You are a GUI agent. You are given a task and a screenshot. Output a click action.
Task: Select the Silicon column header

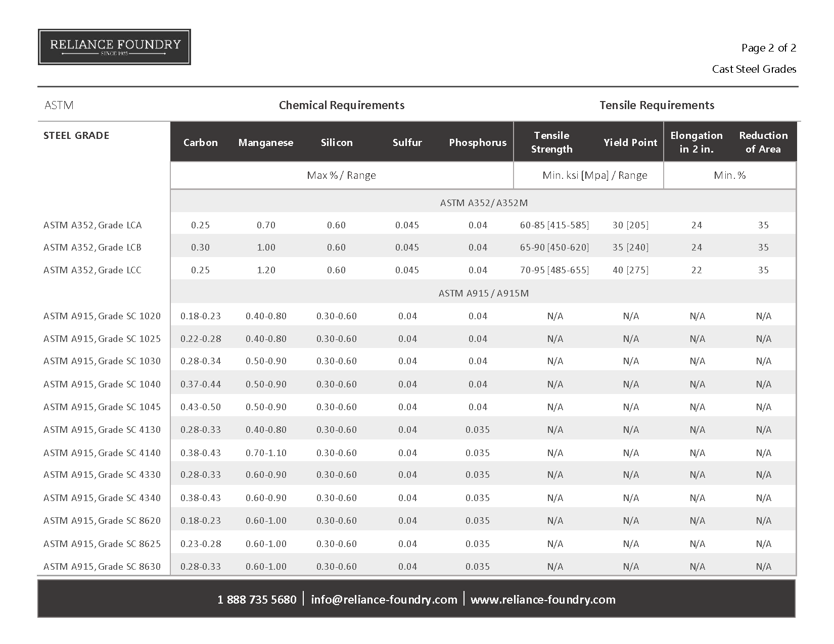337,142
